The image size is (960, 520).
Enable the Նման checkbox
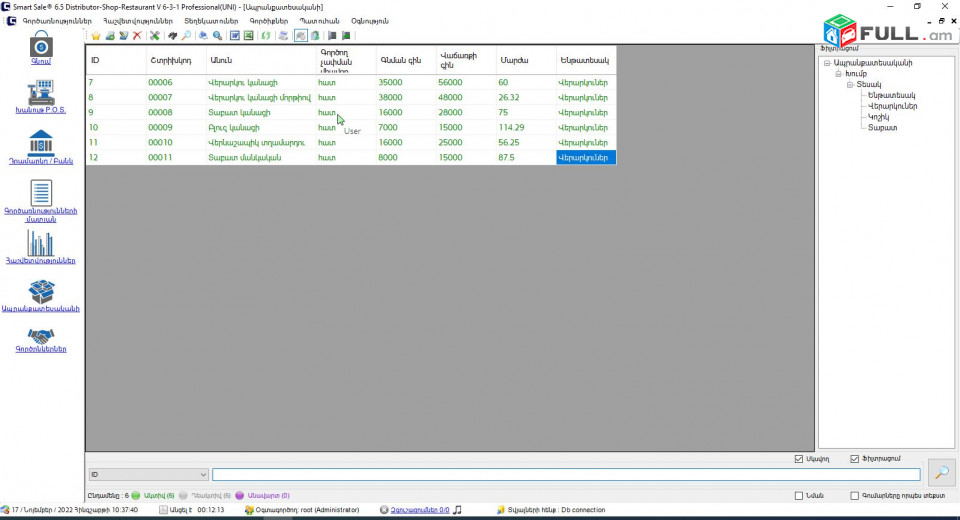798,496
